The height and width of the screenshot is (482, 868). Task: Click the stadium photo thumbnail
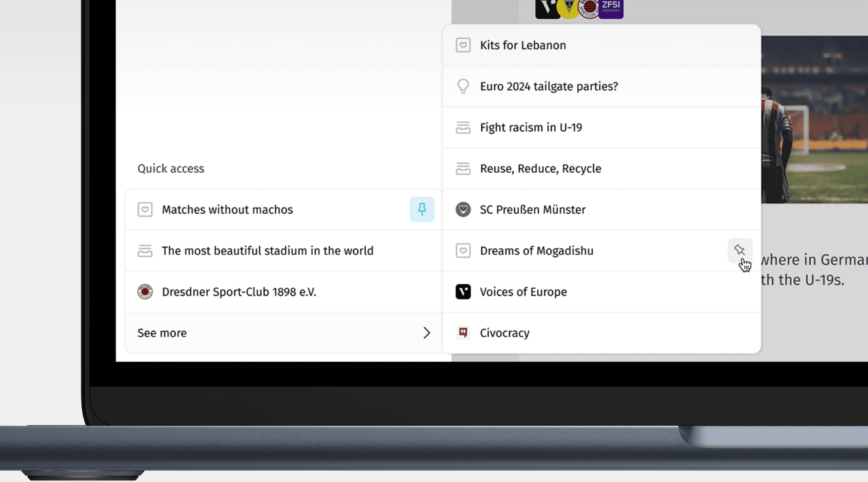click(814, 119)
